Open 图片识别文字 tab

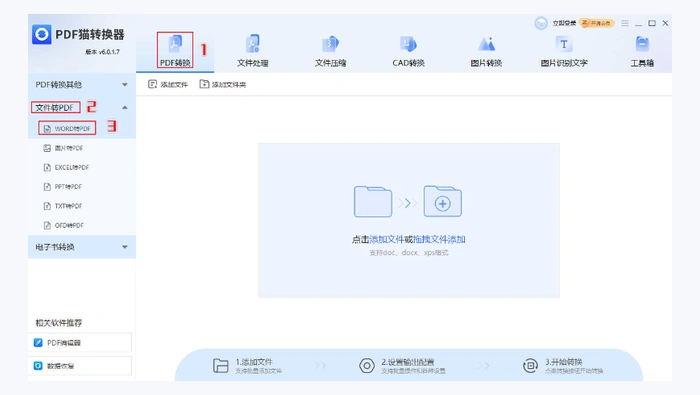[564, 50]
